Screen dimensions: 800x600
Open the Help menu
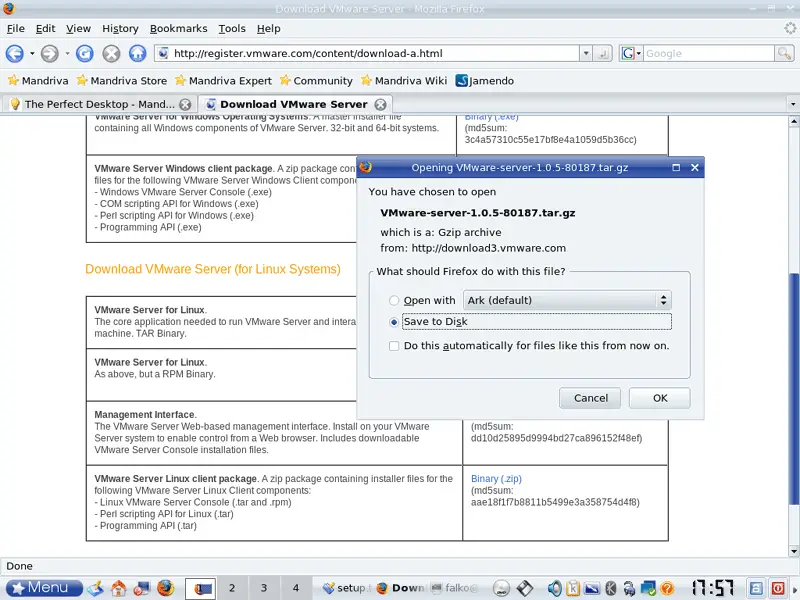coord(268,29)
